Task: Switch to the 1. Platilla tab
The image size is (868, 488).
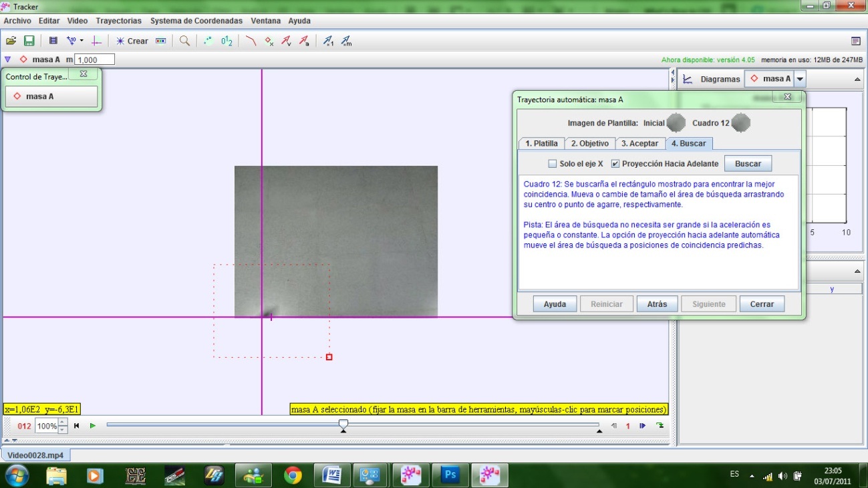Action: pyautogui.click(x=543, y=143)
